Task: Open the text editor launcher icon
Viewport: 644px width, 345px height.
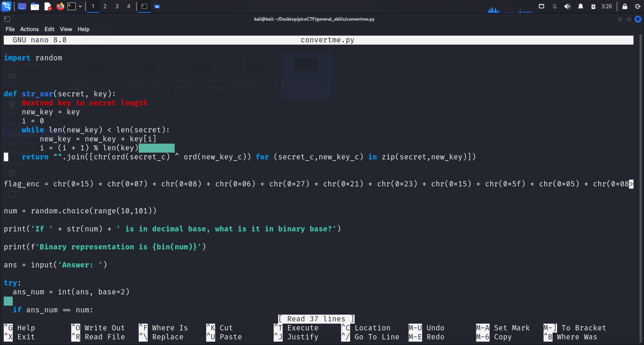Action: [x=48, y=6]
